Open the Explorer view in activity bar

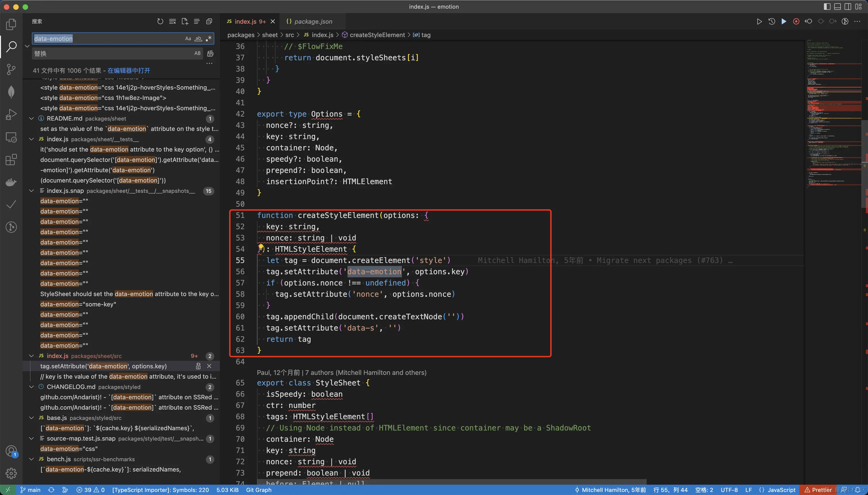click(11, 24)
